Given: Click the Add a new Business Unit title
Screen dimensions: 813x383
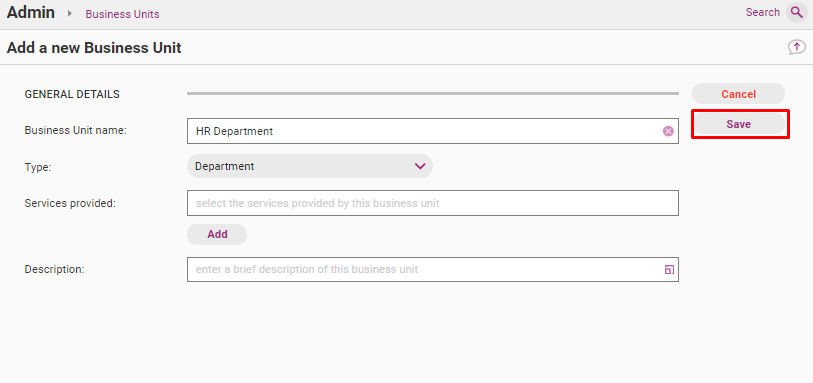Looking at the screenshot, I should pos(94,48).
